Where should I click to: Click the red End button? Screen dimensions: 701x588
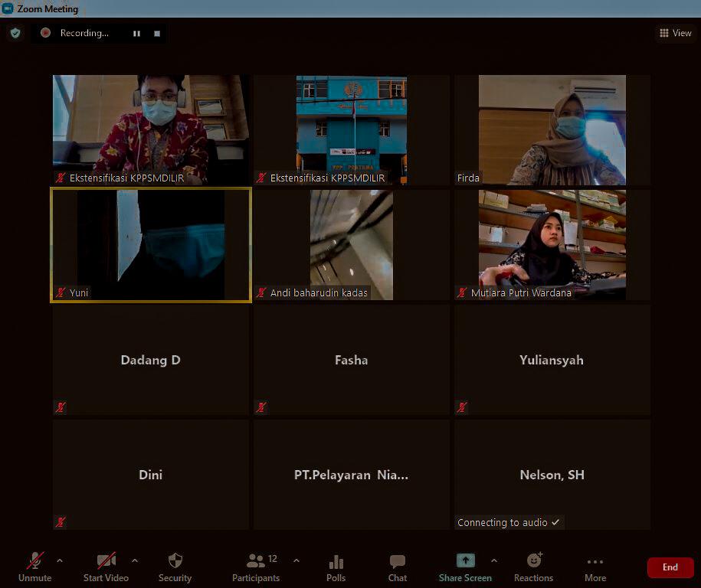point(670,567)
